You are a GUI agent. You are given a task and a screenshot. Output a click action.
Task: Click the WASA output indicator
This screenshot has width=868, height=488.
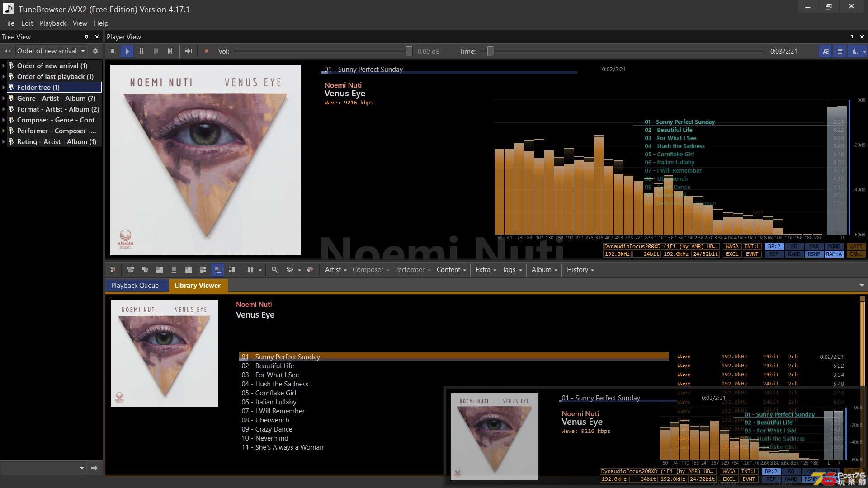(732, 246)
